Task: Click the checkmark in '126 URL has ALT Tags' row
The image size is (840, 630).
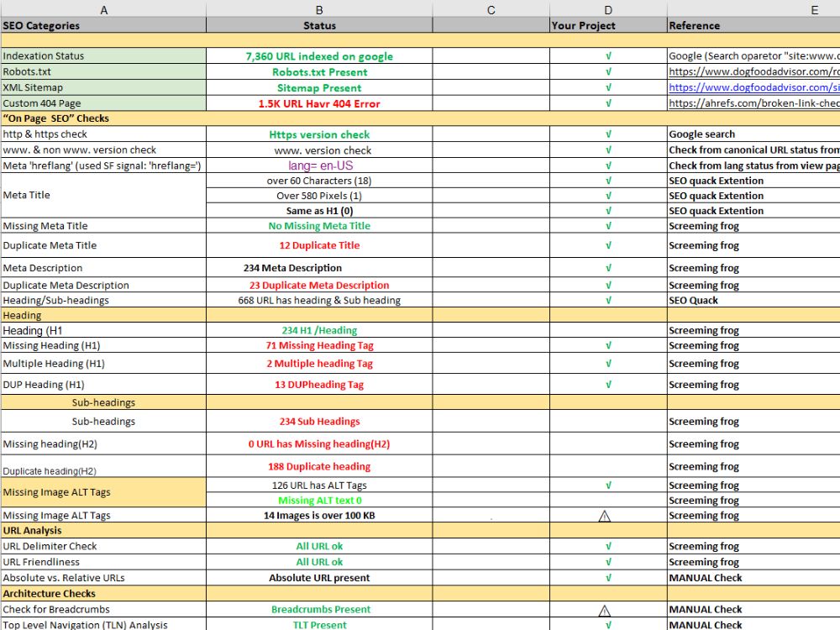Action: [608, 486]
